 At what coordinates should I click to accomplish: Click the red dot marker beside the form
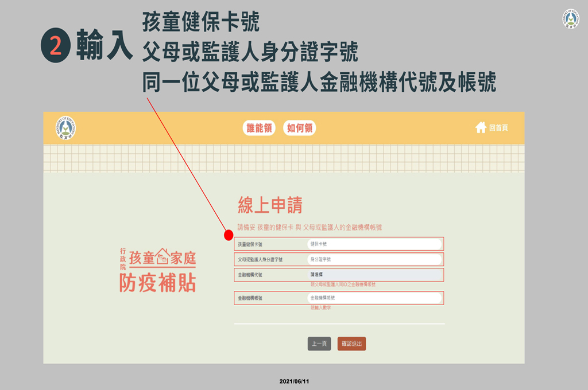point(228,235)
